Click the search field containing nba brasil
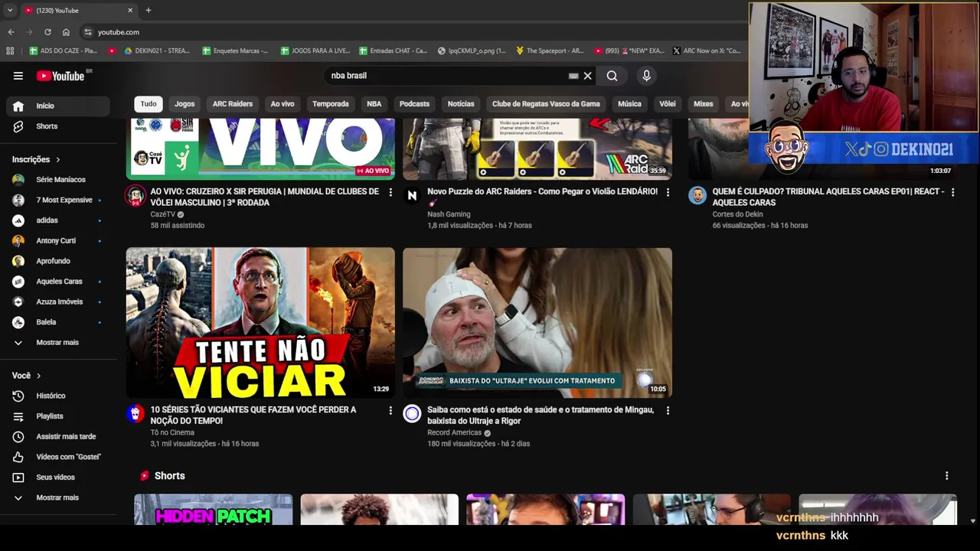 [448, 76]
